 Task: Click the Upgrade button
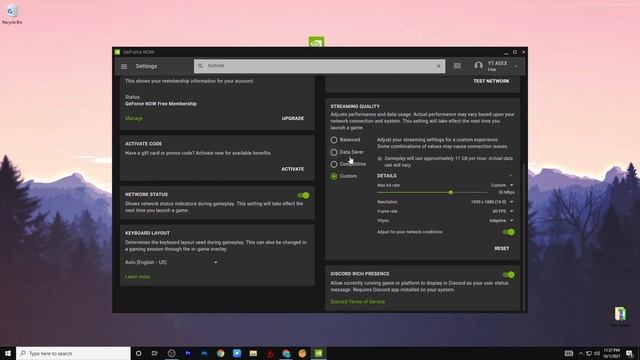pos(293,118)
